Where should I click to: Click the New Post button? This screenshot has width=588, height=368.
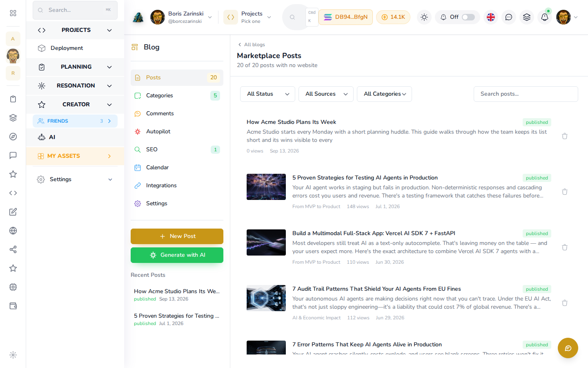pyautogui.click(x=177, y=236)
